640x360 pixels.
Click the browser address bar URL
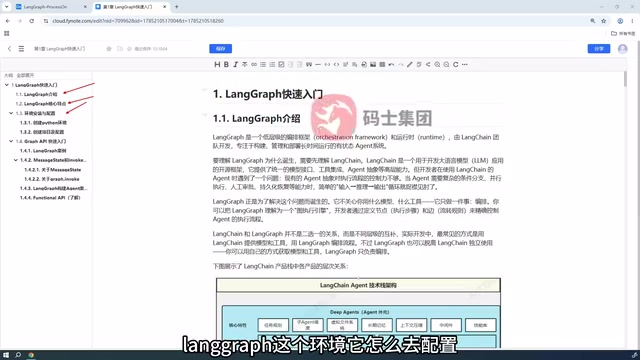point(138,21)
